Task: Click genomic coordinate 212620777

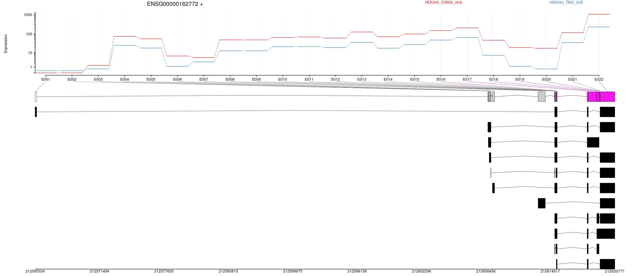Action: point(615,271)
